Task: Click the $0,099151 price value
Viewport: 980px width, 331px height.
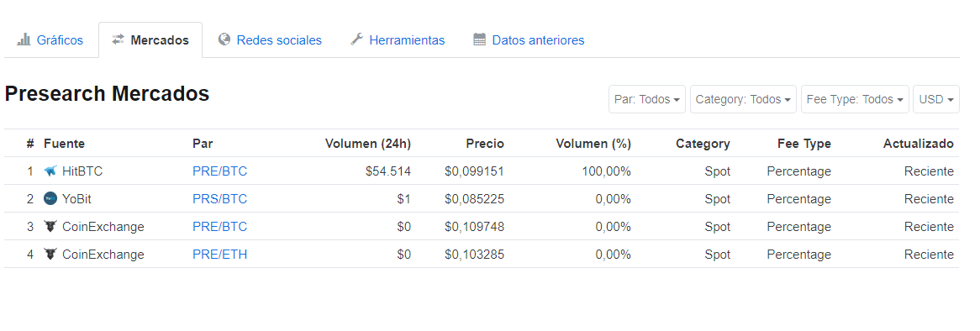Action: [x=474, y=171]
